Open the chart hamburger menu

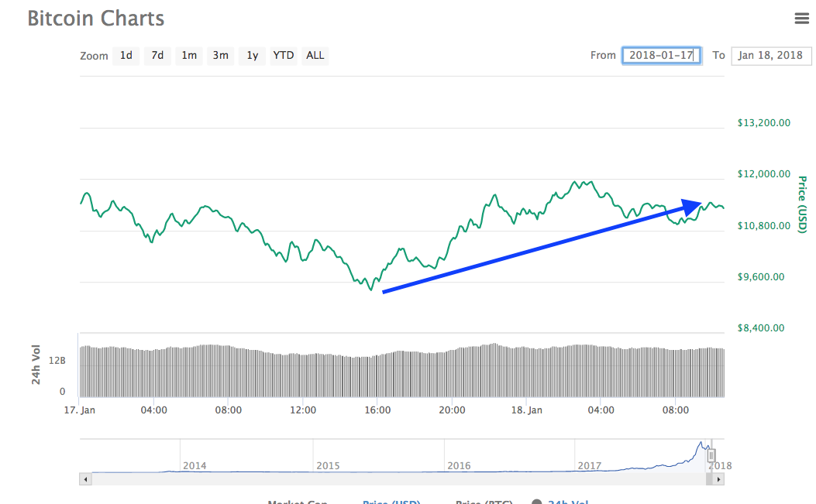(801, 19)
